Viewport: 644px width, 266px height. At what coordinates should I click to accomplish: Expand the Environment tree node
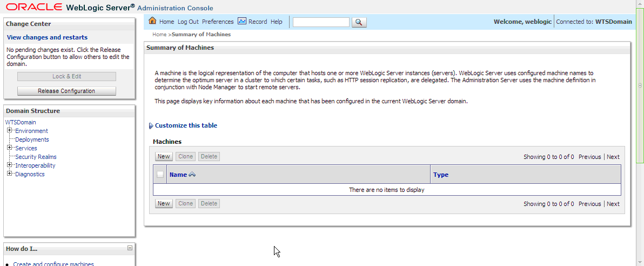(9, 131)
